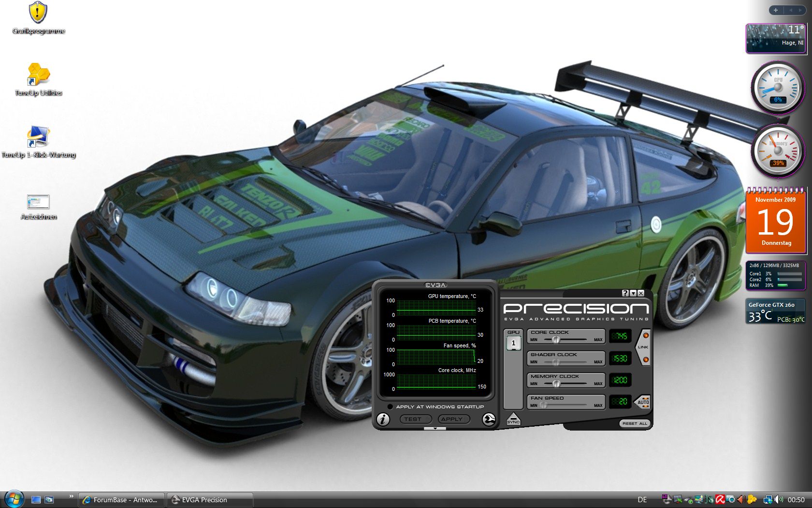Click the CPU meter gauge gadget

tap(778, 88)
